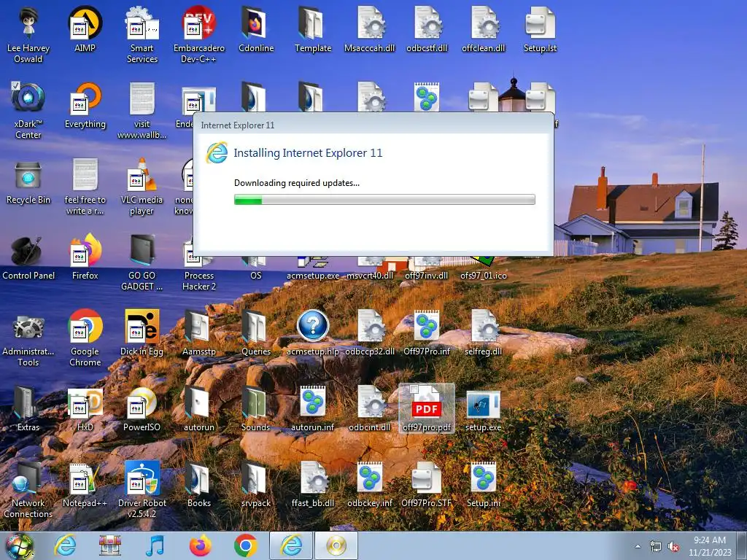The width and height of the screenshot is (747, 560).
Task: Open Process Hacker 2 shortcut
Action: [198, 273]
